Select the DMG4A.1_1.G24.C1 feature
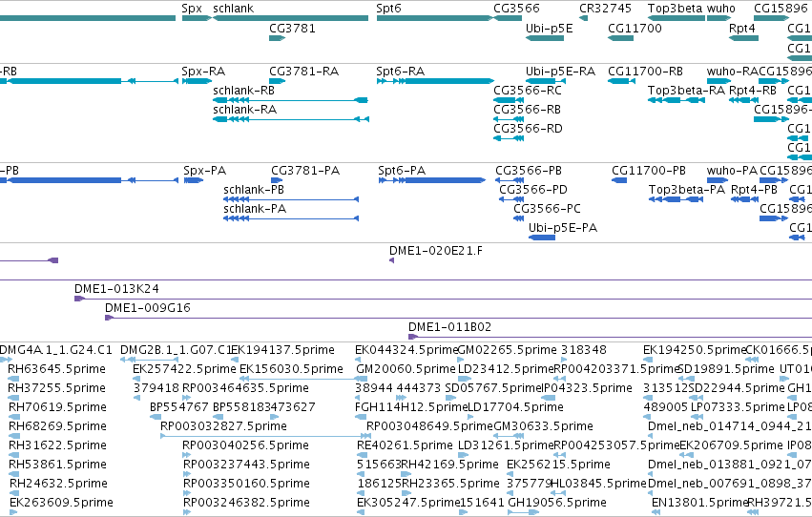The height and width of the screenshot is (517, 812). click(x=6, y=360)
